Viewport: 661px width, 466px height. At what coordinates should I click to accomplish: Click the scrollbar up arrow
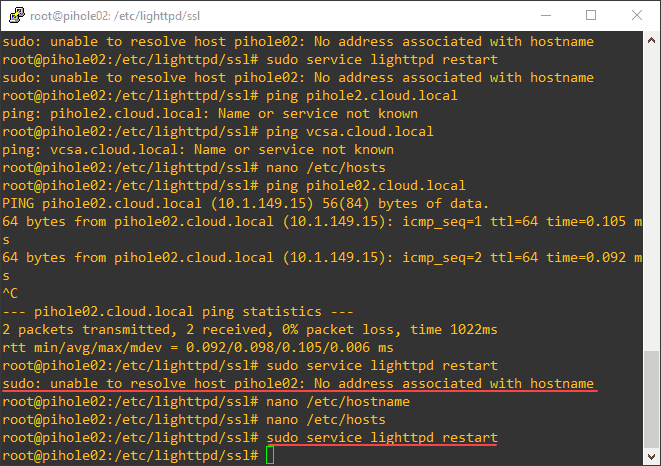coord(651,40)
